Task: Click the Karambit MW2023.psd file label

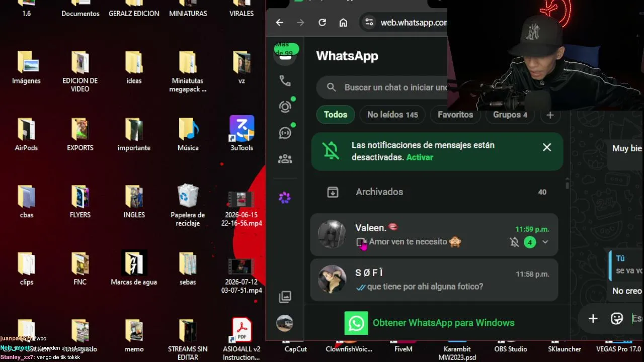Action: tap(457, 353)
